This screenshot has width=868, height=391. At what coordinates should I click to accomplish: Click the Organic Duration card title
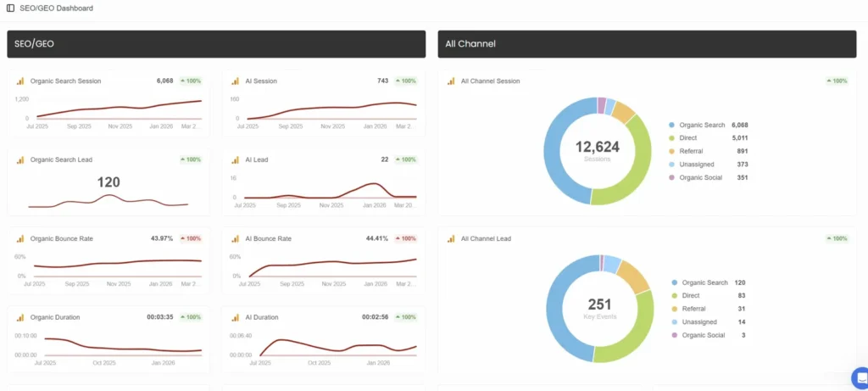point(55,317)
